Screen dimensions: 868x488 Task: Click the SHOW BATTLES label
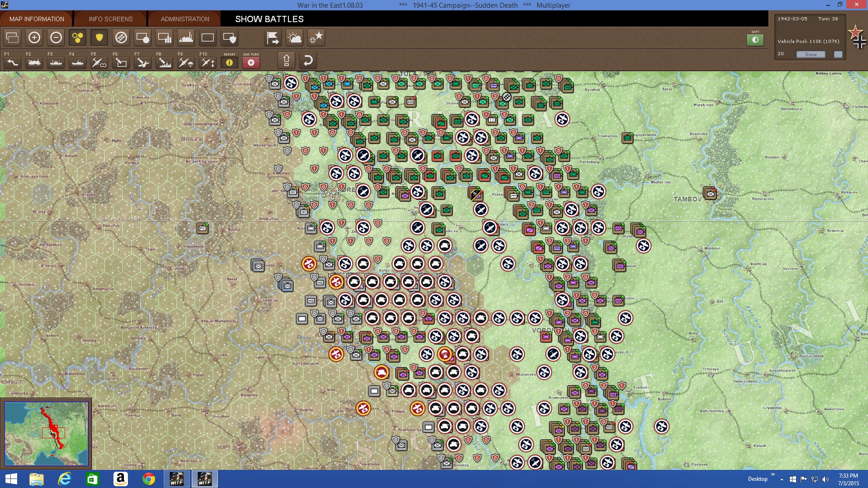(269, 19)
